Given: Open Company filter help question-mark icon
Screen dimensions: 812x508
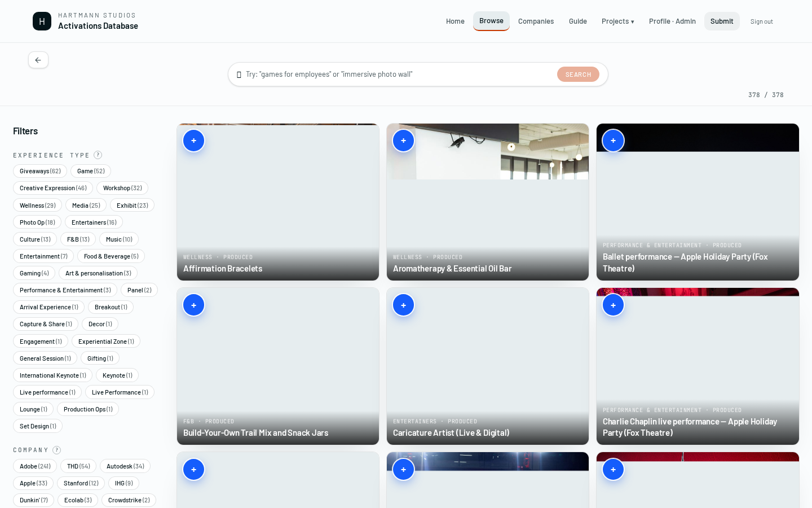Looking at the screenshot, I should (56, 450).
